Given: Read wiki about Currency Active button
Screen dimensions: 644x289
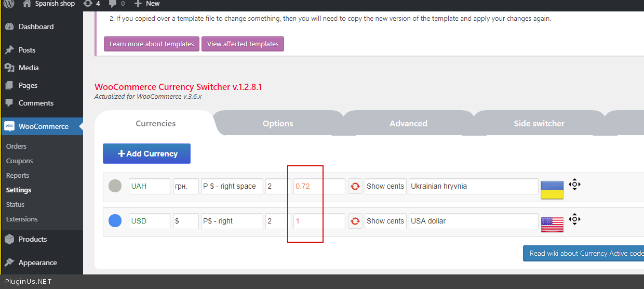Looking at the screenshot, I should point(584,253).
